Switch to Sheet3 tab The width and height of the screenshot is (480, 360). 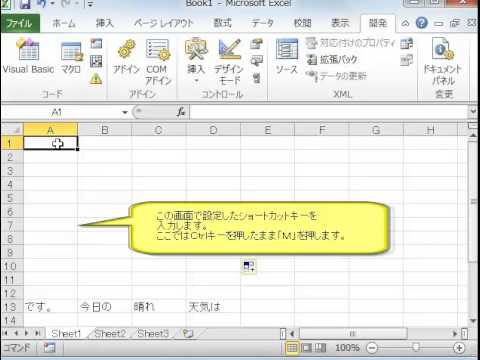coord(153,333)
